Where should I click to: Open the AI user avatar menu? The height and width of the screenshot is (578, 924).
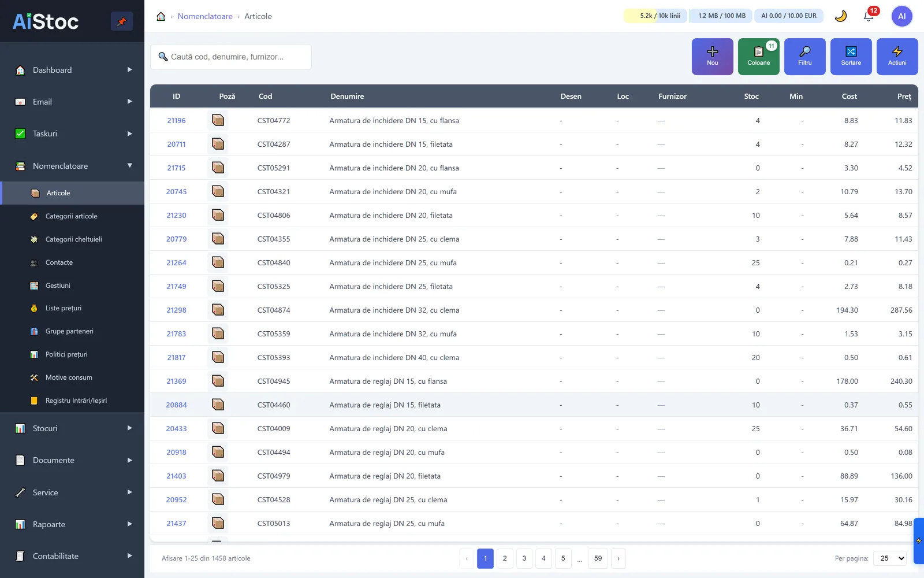[x=901, y=16]
